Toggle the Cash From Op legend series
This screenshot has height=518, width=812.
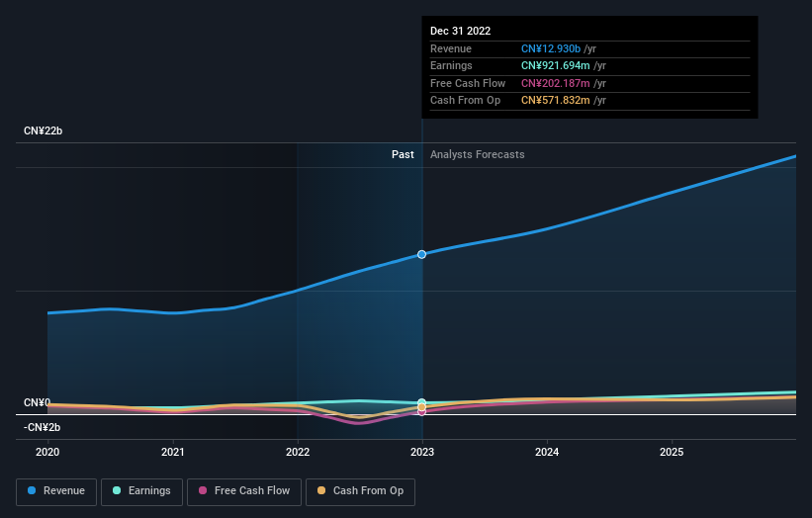click(x=360, y=491)
